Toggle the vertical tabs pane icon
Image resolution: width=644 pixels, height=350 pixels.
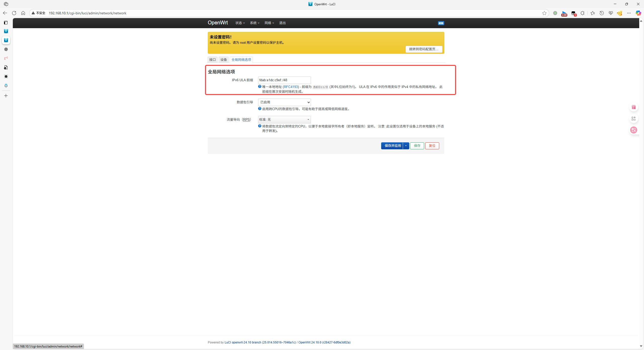pos(6,23)
